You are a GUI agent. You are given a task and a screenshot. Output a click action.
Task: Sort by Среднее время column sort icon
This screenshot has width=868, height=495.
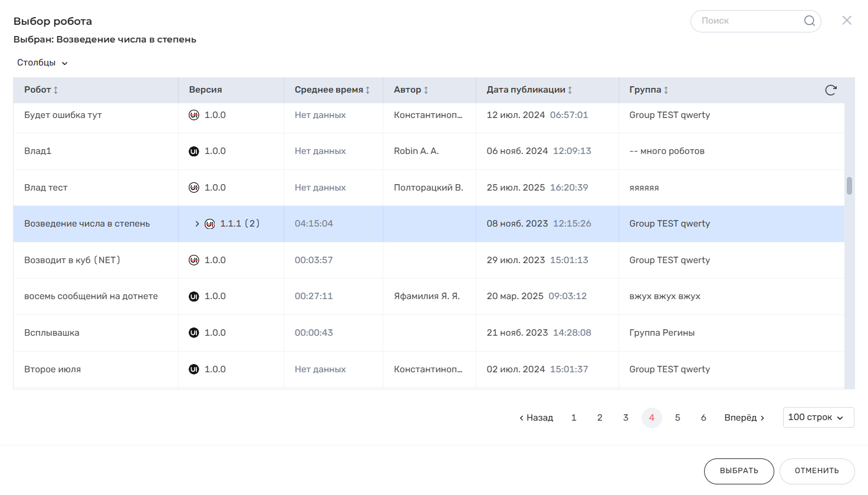(x=367, y=90)
